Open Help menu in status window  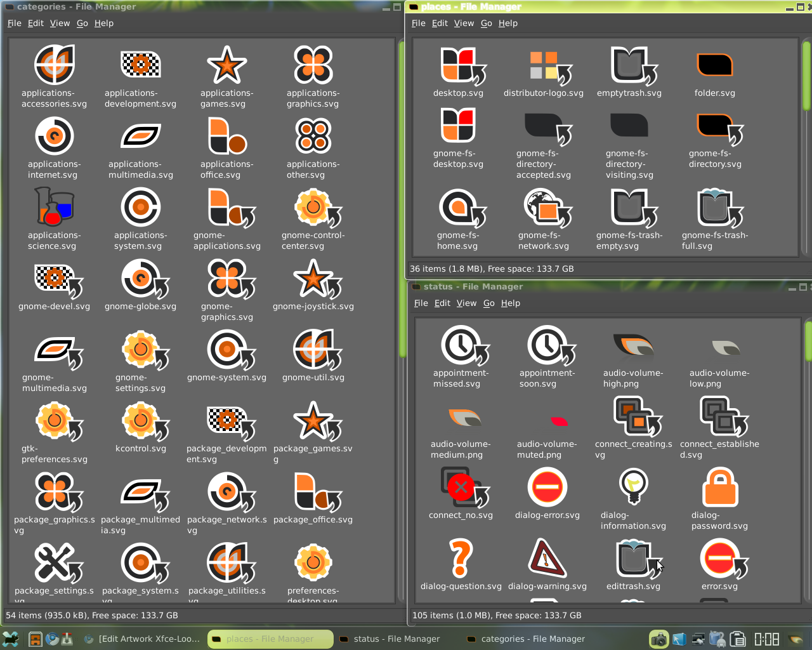[x=511, y=303]
